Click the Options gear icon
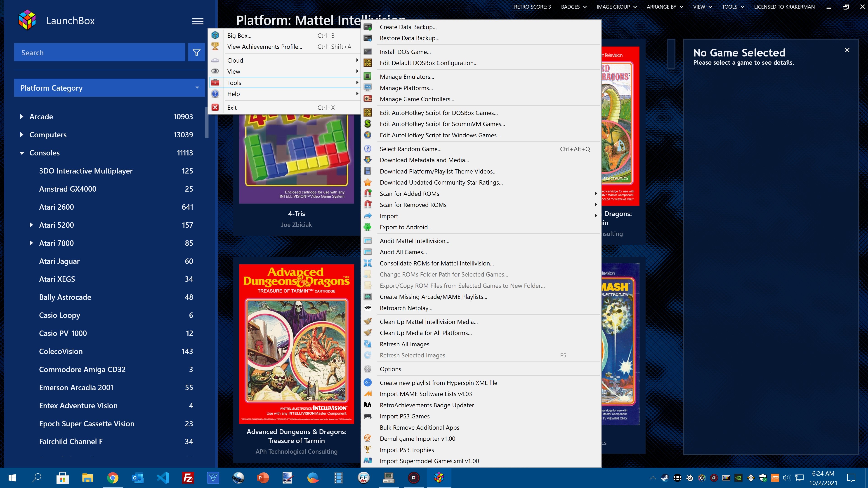 [368, 369]
